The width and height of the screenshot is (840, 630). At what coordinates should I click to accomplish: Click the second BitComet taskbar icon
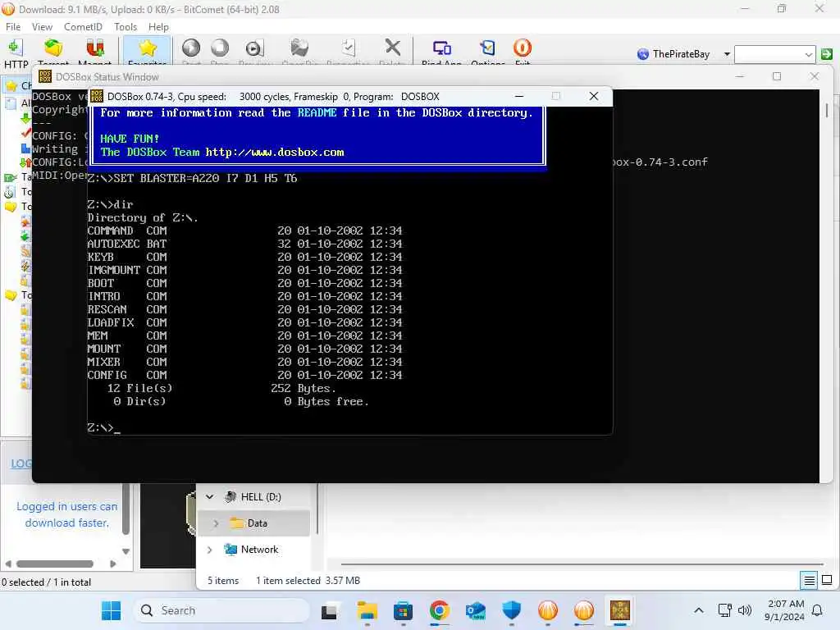click(x=583, y=610)
